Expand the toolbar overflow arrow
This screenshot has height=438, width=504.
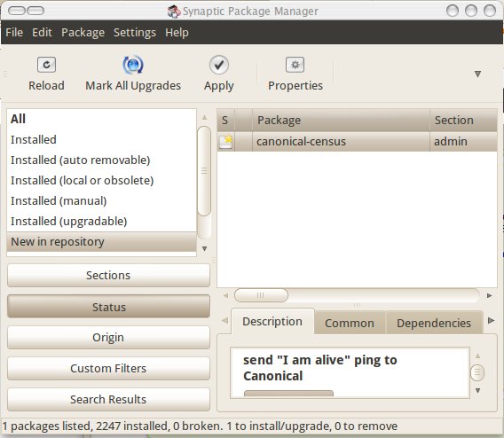[477, 74]
